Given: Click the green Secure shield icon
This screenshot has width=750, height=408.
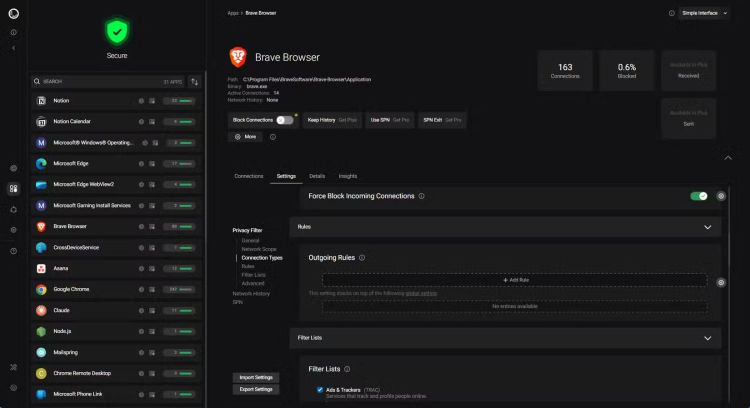Looking at the screenshot, I should click(117, 32).
